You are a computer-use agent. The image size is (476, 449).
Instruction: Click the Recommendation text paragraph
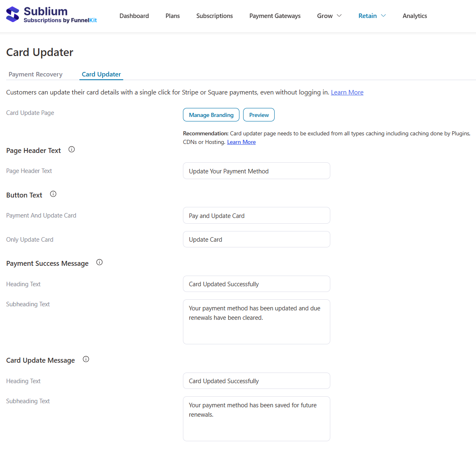point(327,138)
